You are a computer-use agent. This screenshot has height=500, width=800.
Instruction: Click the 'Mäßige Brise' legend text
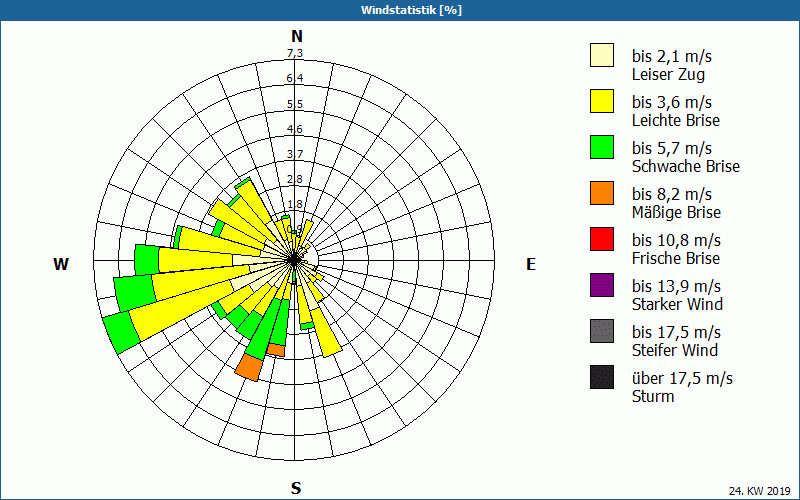pyautogui.click(x=677, y=212)
